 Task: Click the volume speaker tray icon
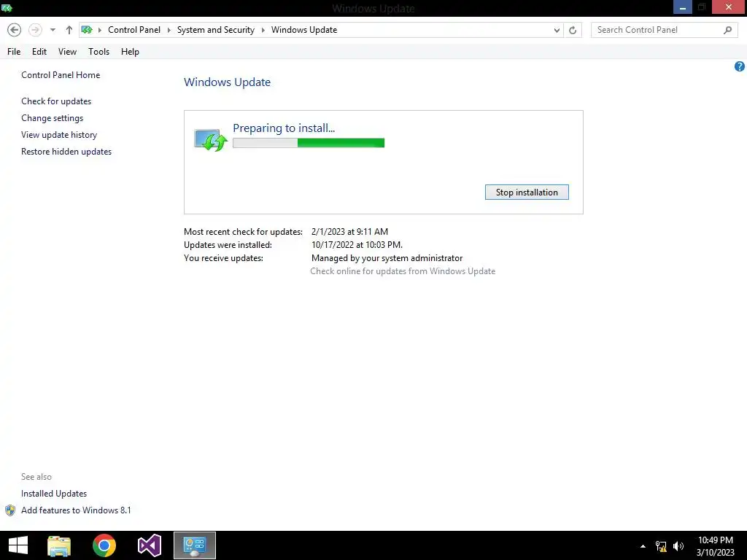pos(678,546)
